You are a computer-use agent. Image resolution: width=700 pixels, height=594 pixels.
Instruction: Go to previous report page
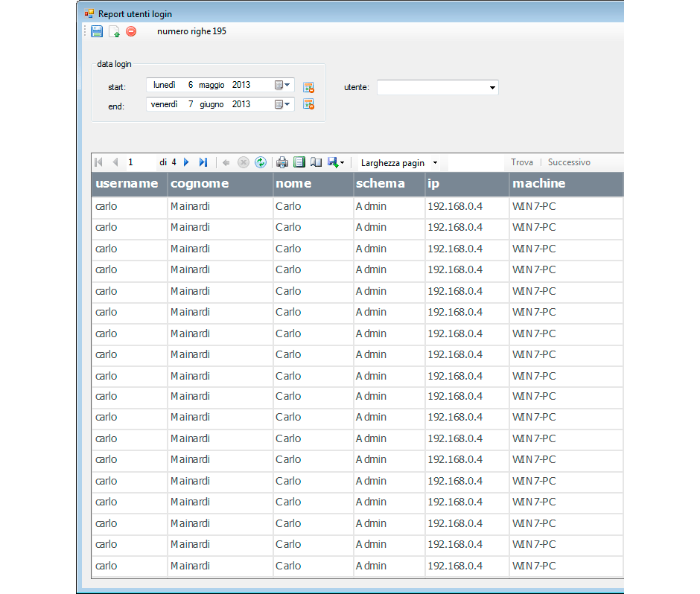click(115, 162)
